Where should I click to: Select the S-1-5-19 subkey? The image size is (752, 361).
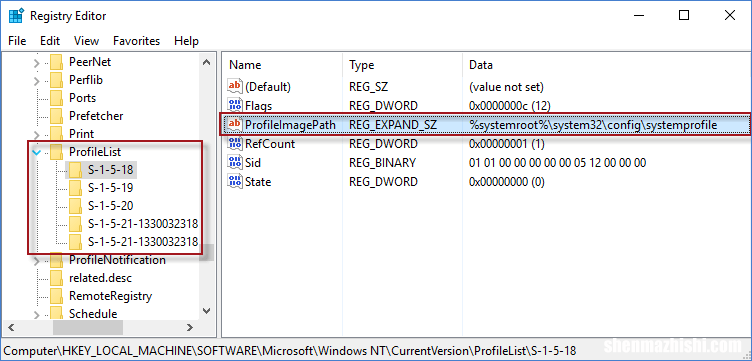pos(111,187)
